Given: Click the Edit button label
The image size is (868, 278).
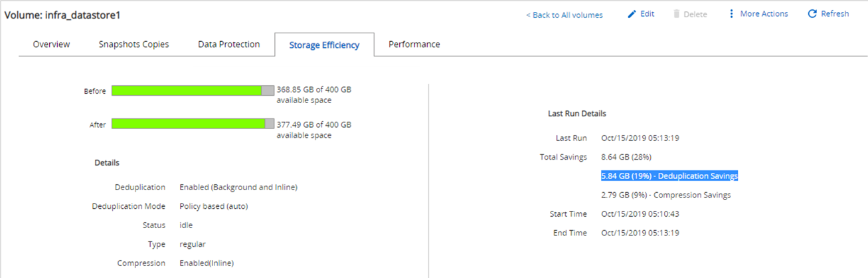Looking at the screenshot, I should 647,14.
